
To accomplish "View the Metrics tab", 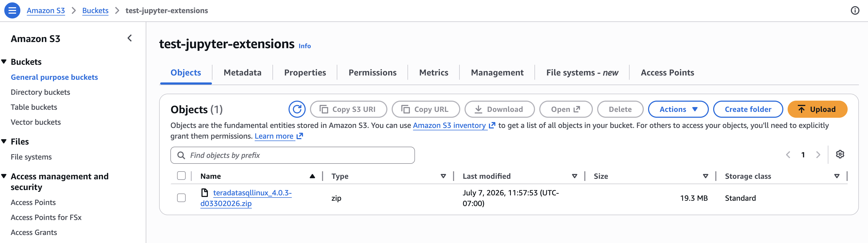I will pos(434,72).
